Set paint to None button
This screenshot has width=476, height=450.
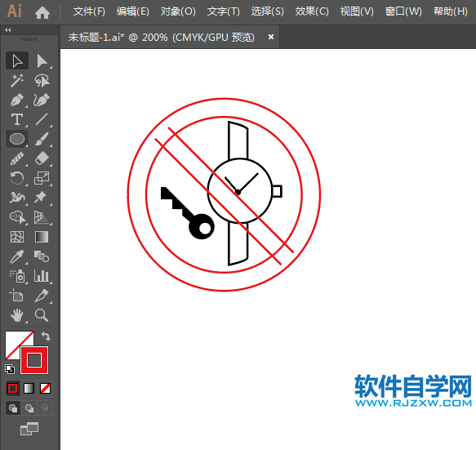coord(46,389)
